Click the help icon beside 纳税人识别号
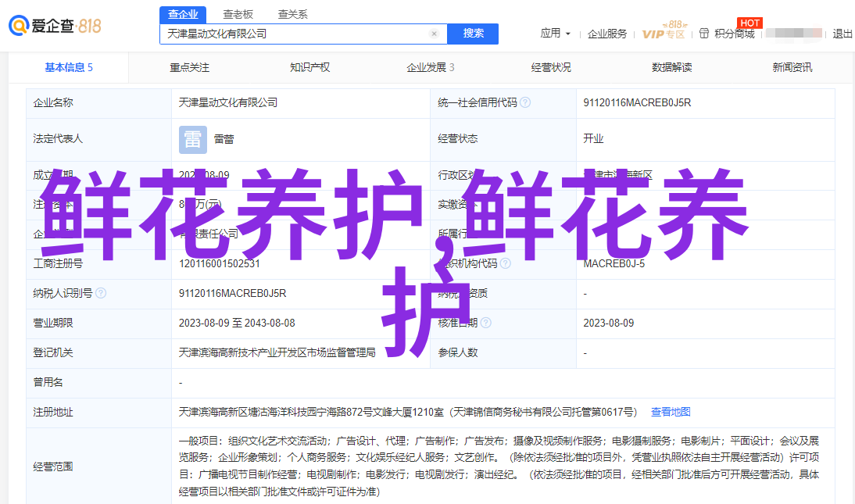 tap(101, 293)
